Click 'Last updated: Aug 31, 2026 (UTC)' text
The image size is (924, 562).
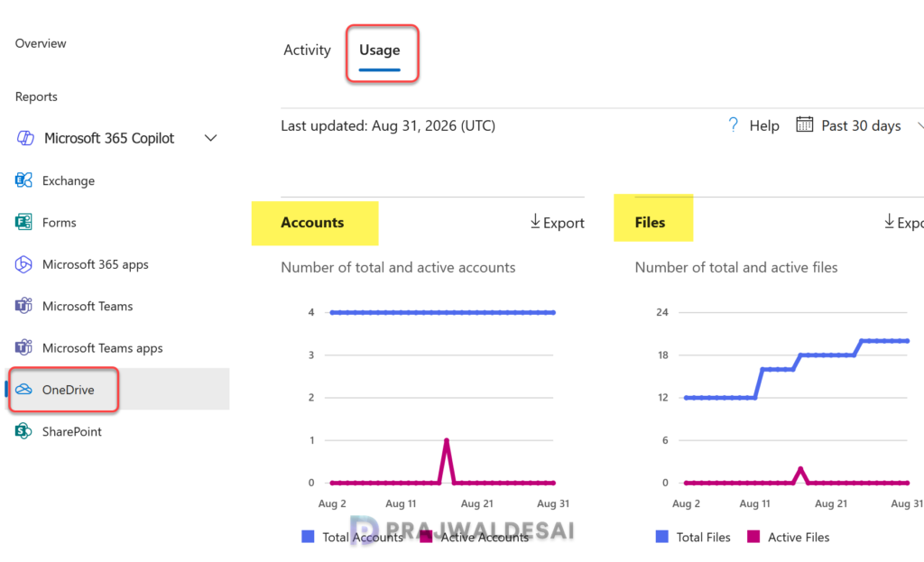point(388,126)
